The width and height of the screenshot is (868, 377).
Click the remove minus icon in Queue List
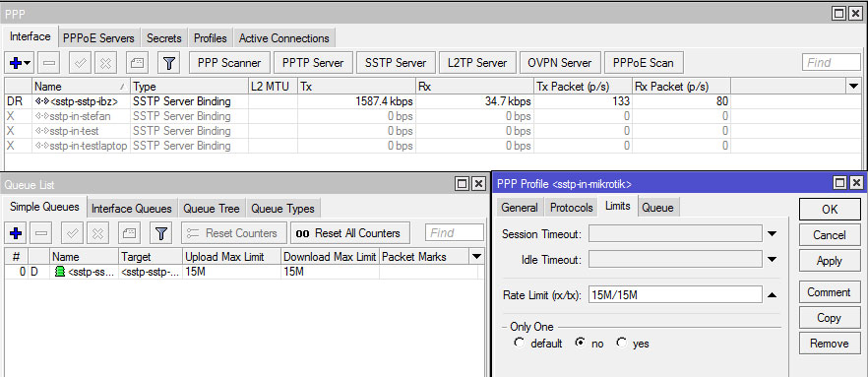pos(41,233)
